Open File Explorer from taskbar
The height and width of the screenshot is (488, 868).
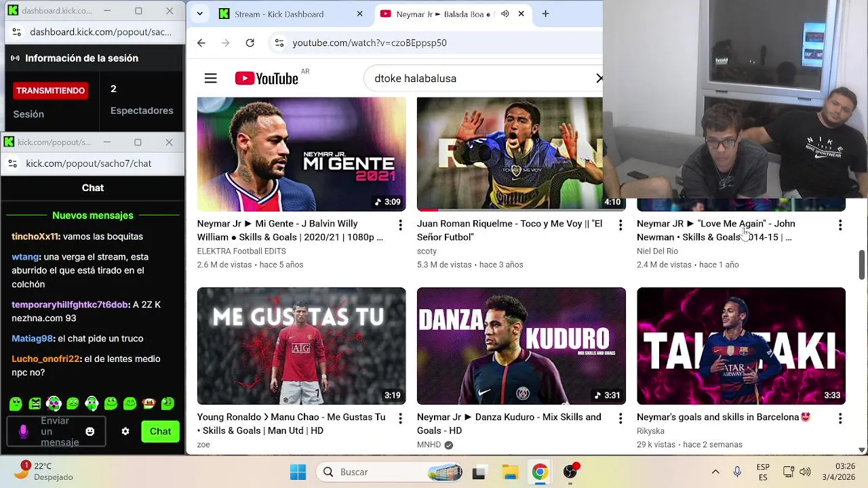510,472
